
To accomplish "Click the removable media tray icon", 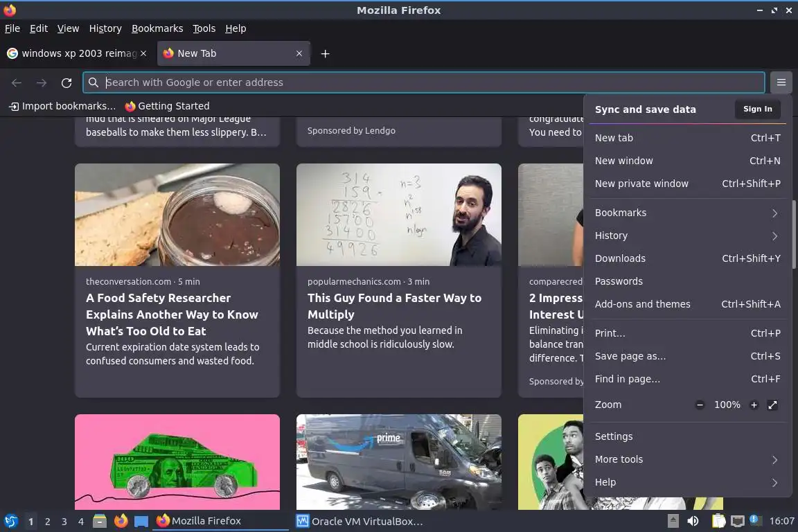I will pos(673,521).
